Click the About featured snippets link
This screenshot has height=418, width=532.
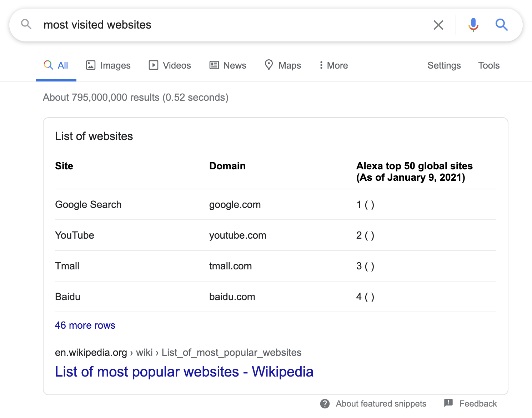click(381, 404)
